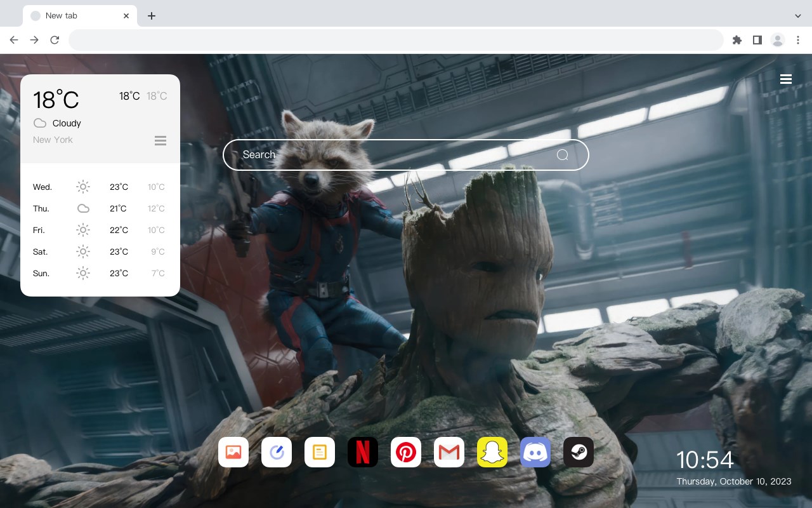Open Chrome extensions puzzle icon
The width and height of the screenshot is (812, 508).
[x=737, y=40]
